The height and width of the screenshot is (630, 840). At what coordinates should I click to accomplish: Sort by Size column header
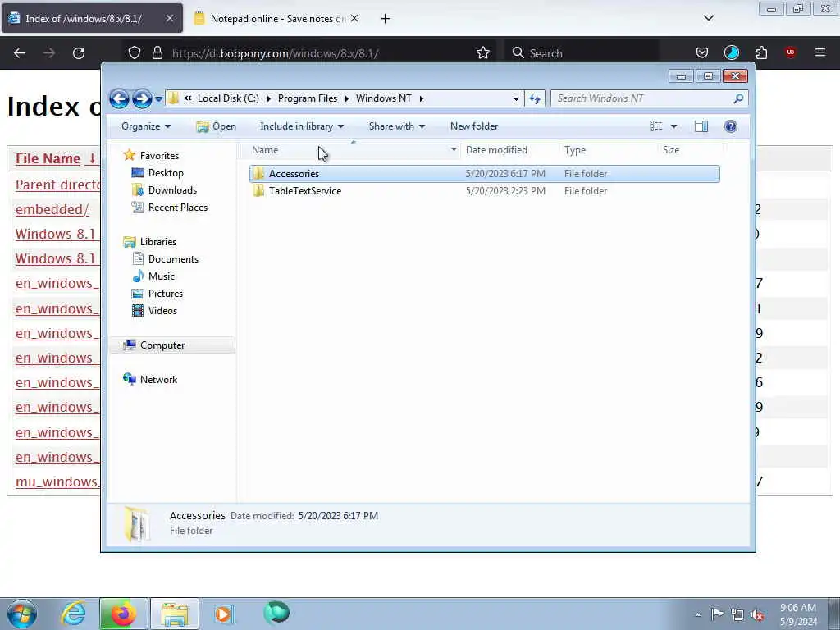(690, 151)
